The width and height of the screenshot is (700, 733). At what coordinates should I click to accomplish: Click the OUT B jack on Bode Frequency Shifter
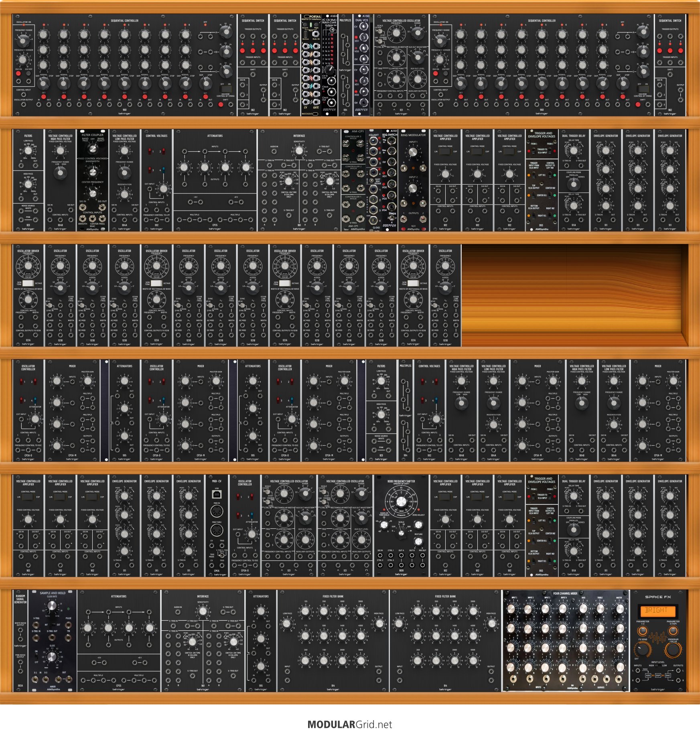412,556
